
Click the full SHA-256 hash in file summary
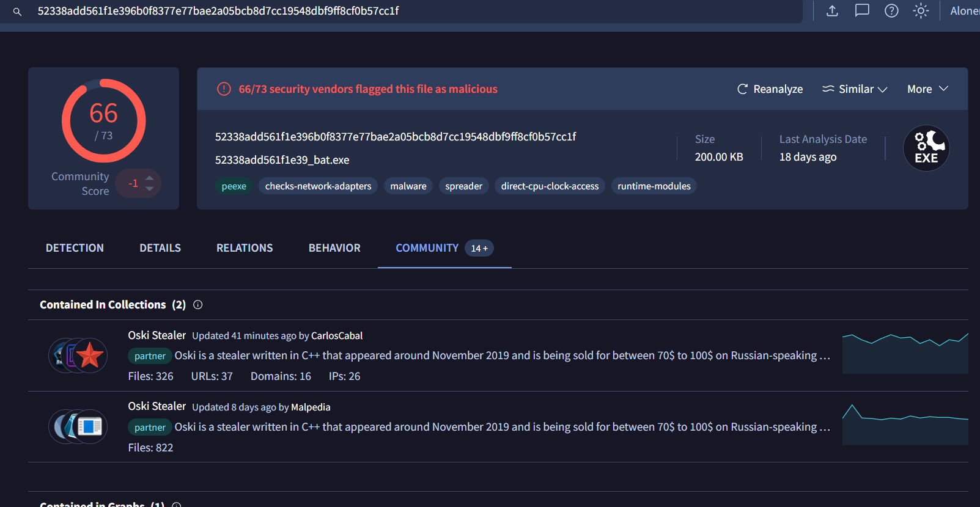point(396,137)
